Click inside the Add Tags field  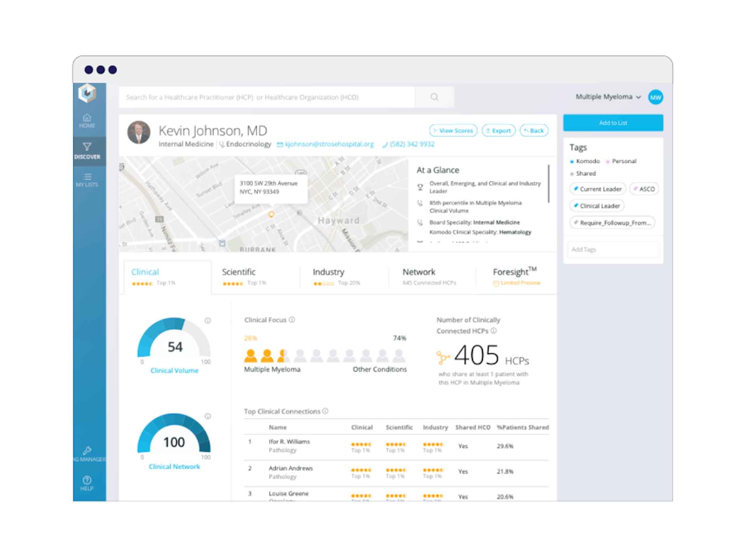(x=613, y=249)
